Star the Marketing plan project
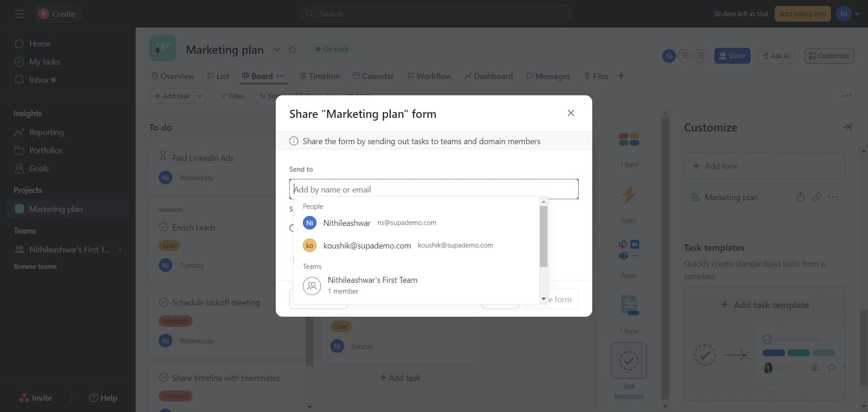868x412 pixels. [x=292, y=49]
